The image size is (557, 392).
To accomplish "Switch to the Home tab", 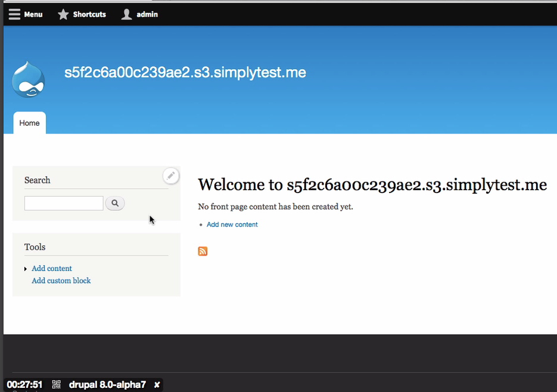I will tap(29, 123).
